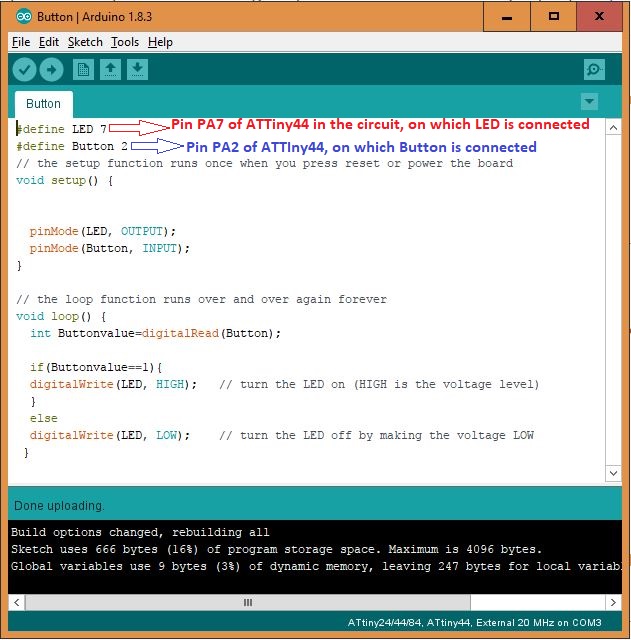Maximize the Arduino window
The height and width of the screenshot is (640, 631).
pyautogui.click(x=553, y=17)
